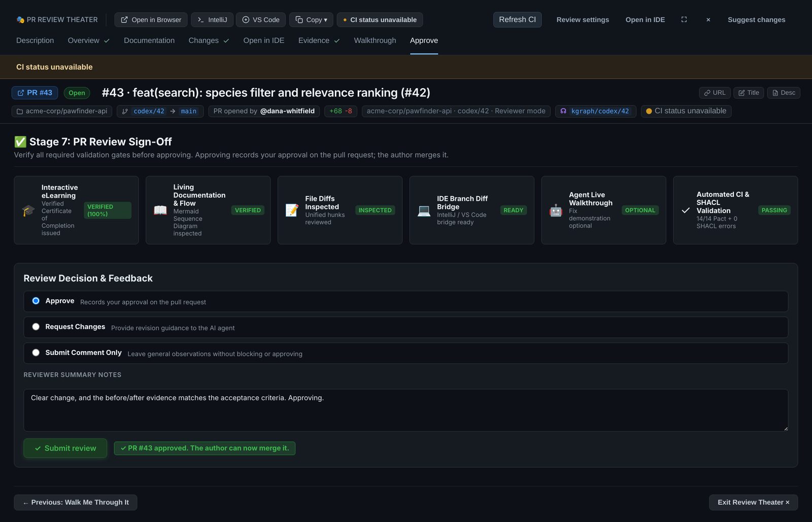This screenshot has height=522, width=812.
Task: Click the folder icon by acme-corp/pawfinder-api
Action: pyautogui.click(x=20, y=111)
